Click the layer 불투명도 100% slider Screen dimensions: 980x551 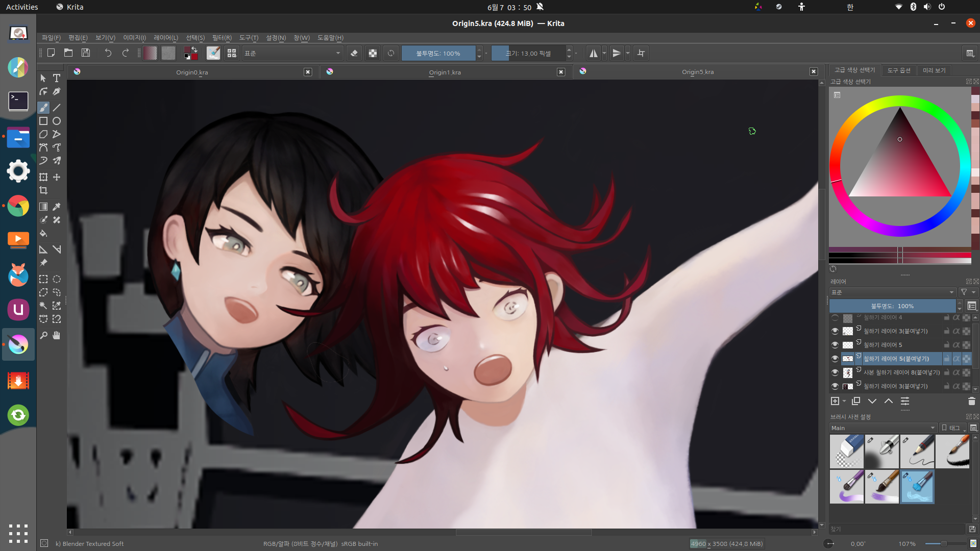click(892, 306)
